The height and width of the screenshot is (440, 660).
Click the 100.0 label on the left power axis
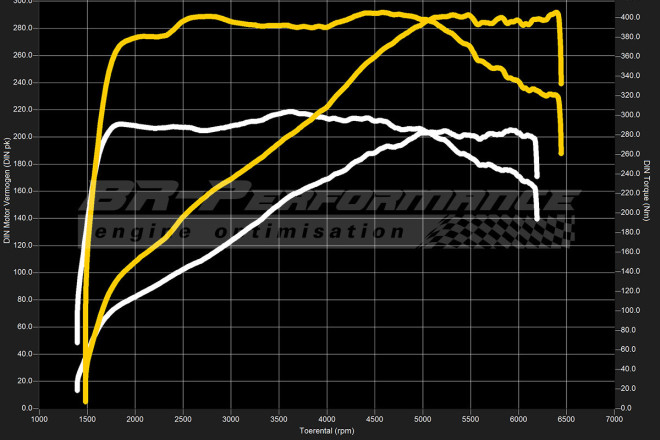tap(21, 272)
